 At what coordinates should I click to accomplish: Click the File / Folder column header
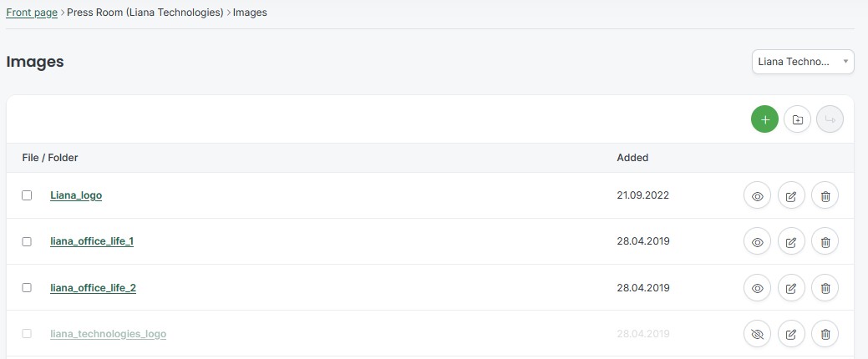pos(50,158)
